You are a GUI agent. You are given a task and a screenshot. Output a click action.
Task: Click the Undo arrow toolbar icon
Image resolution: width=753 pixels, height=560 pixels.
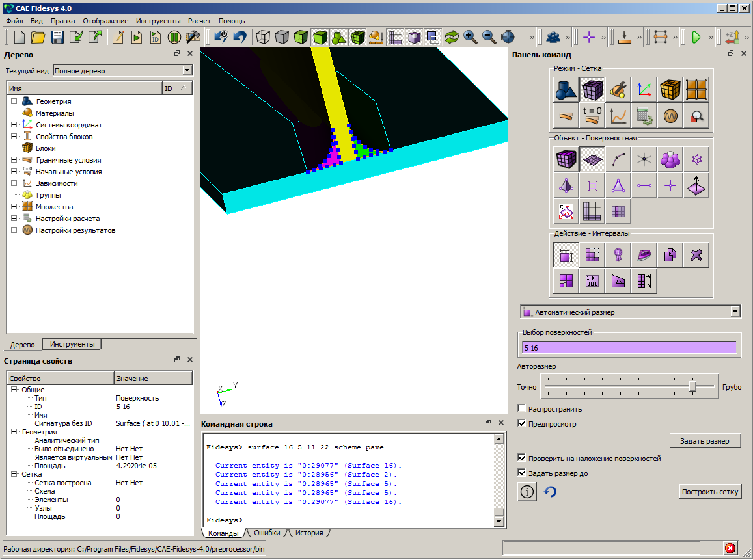point(240,37)
